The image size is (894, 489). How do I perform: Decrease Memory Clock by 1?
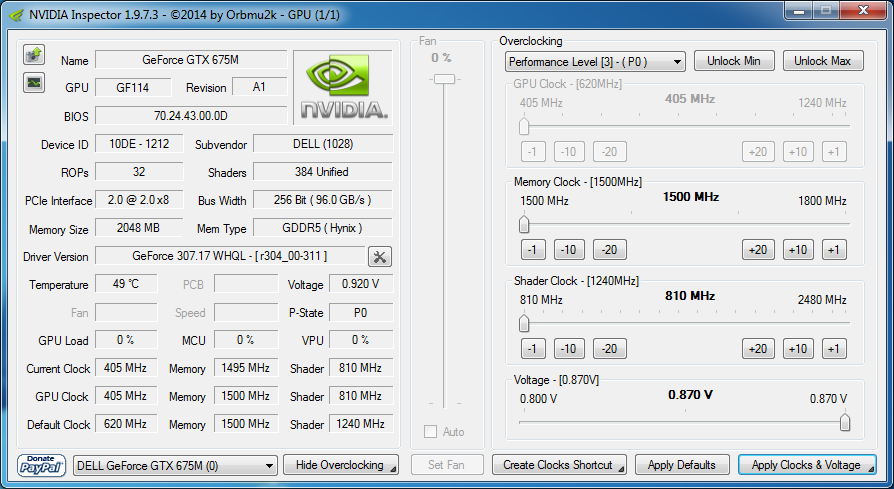tap(533, 250)
